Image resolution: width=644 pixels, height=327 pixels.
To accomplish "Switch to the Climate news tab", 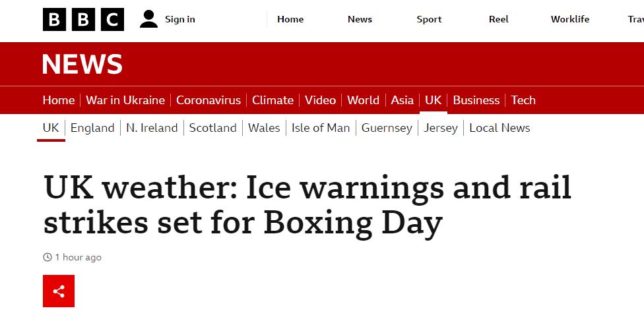I will pos(273,100).
